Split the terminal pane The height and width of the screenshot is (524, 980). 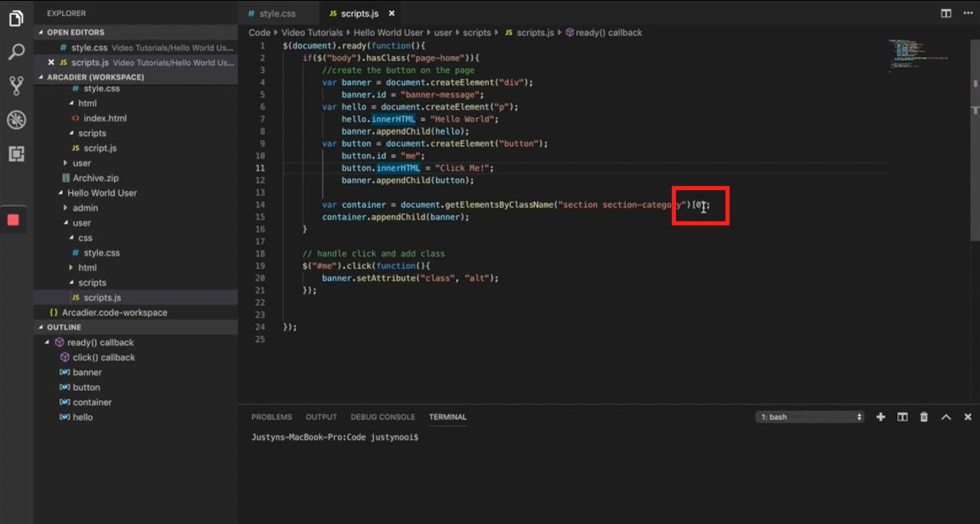[903, 417]
